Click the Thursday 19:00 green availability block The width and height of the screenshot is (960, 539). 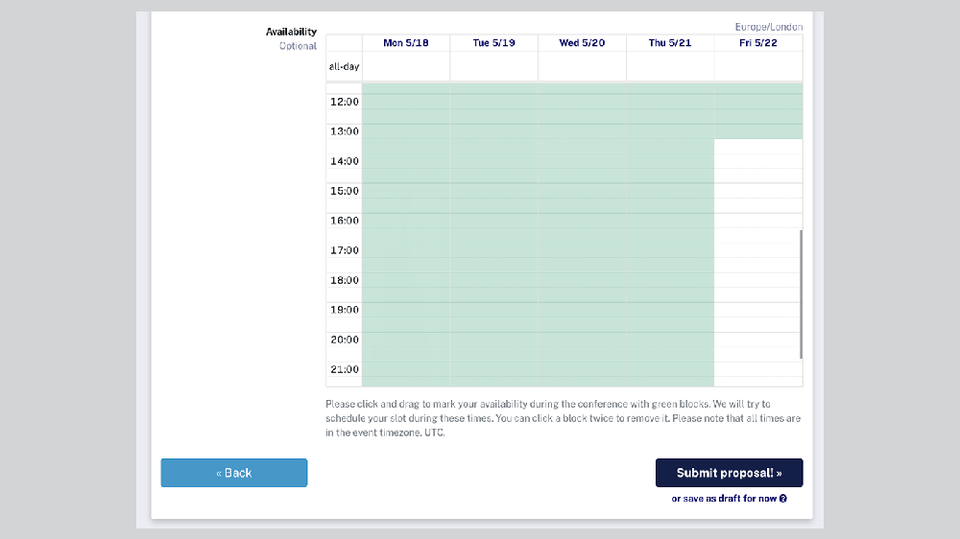pos(670,310)
